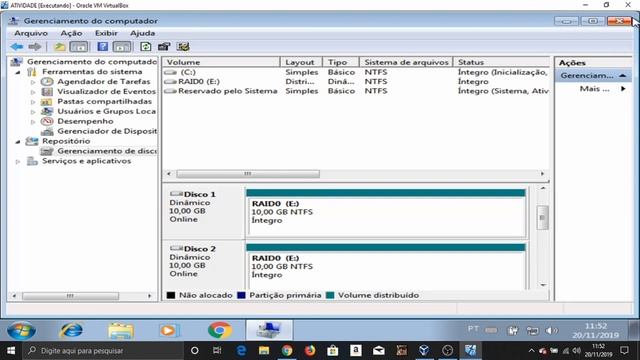Sort by the Volume column header
The width and height of the screenshot is (640, 360).
point(222,62)
